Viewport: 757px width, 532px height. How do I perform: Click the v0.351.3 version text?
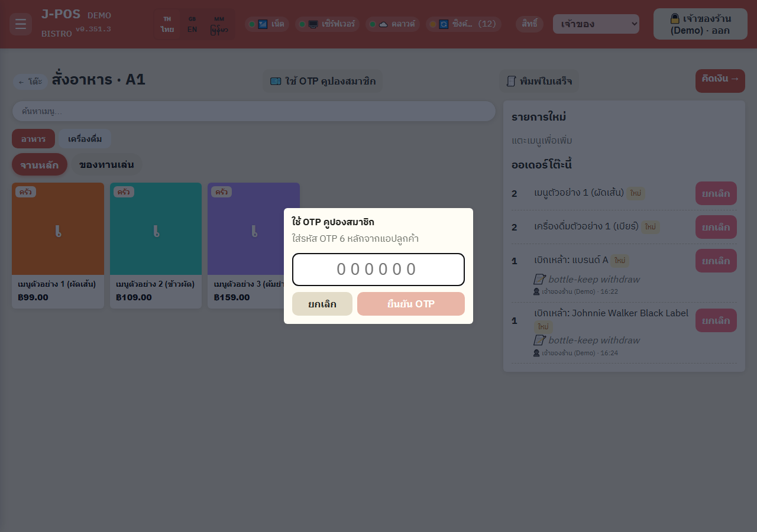coord(93,29)
